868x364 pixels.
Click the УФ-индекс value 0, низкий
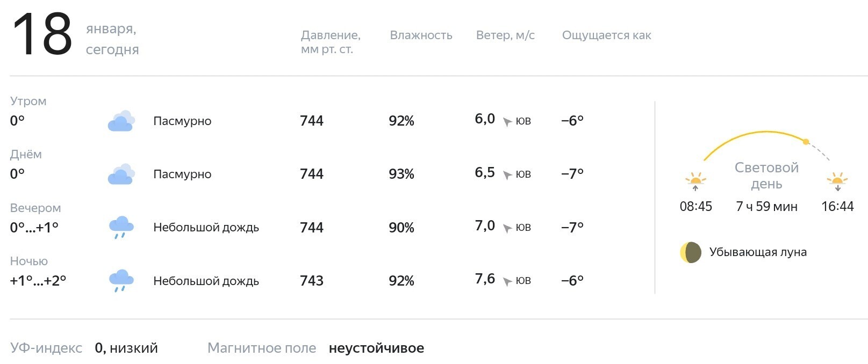click(x=126, y=348)
